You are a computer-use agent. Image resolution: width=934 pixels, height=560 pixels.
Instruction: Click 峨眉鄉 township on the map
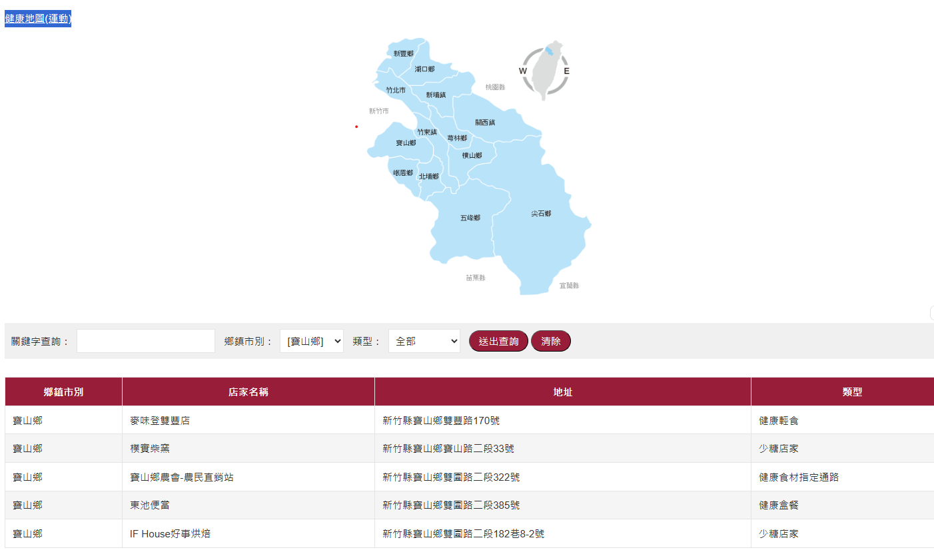[402, 173]
